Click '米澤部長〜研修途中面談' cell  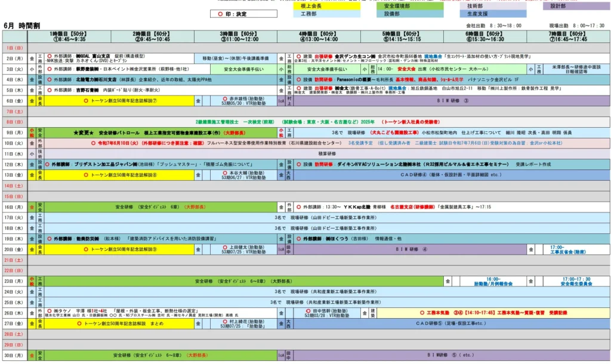[576, 69]
